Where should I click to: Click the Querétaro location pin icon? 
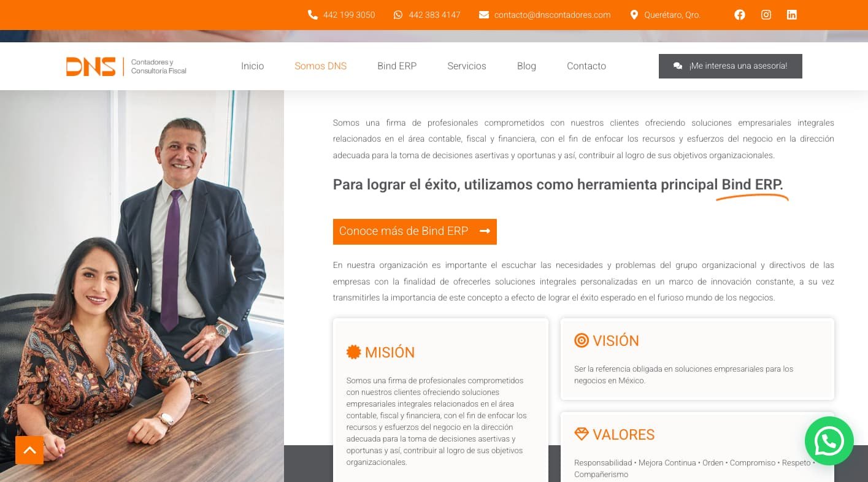(634, 15)
